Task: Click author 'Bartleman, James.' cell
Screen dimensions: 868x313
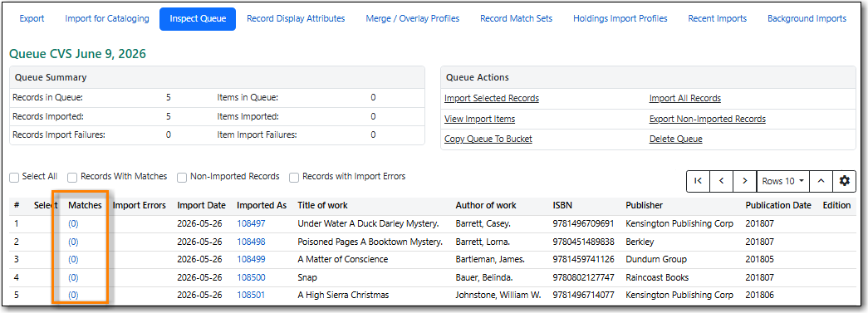Action: [x=490, y=259]
